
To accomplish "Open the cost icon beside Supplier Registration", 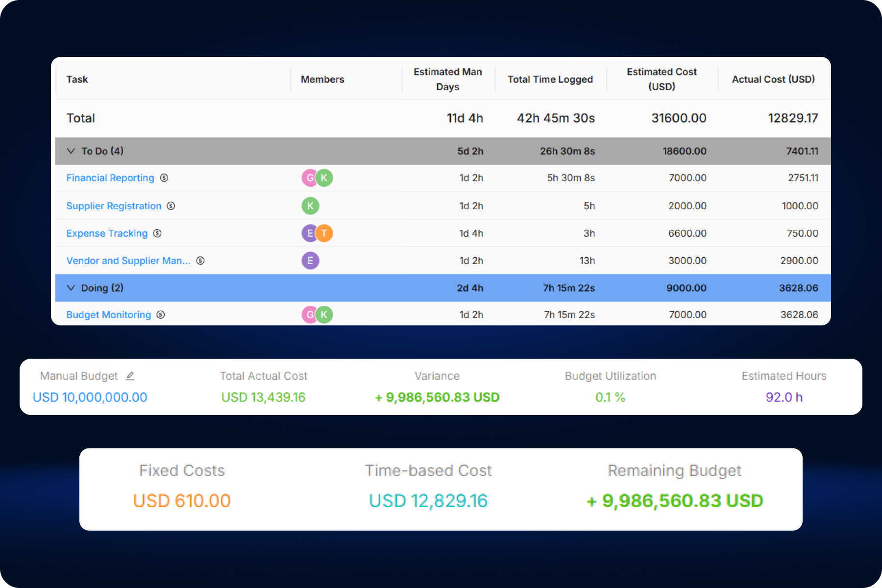I will [x=171, y=206].
